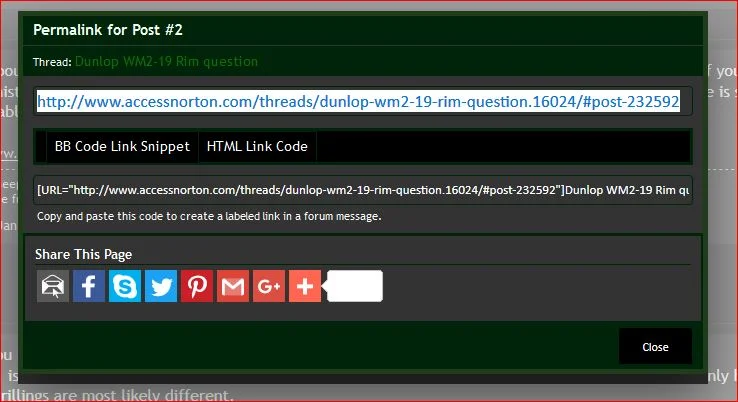Click the white share counter bubble
The height and width of the screenshot is (402, 738).
click(354, 286)
